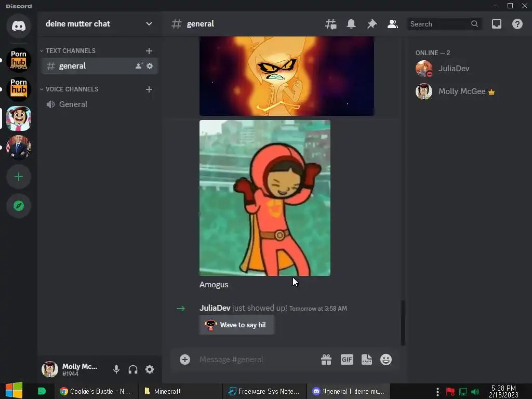
Task: Click the volume speaker tray icon
Action: point(475,392)
